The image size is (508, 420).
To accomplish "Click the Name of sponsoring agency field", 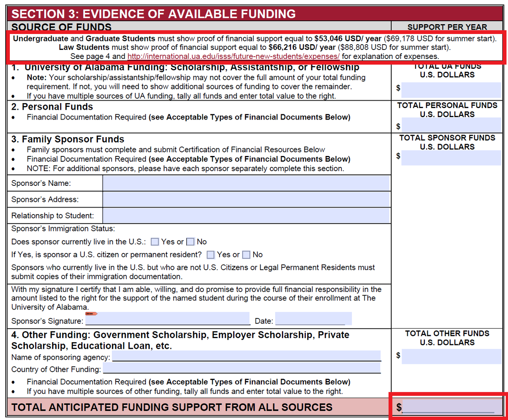I will click(246, 356).
